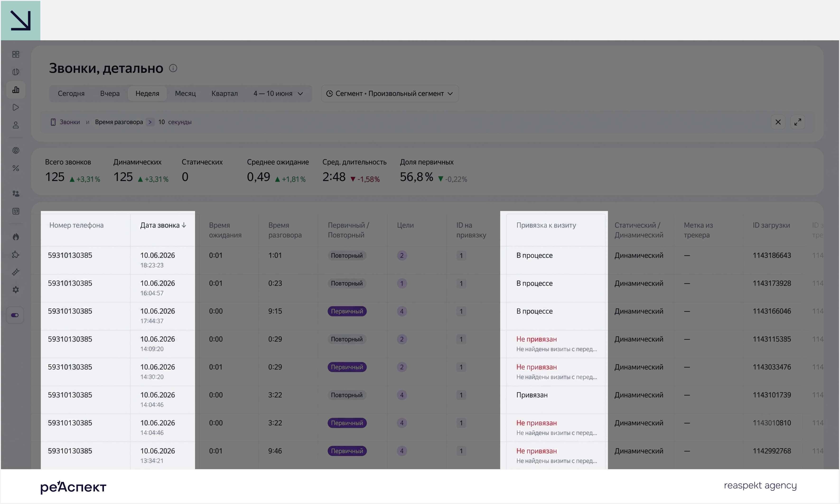This screenshot has width=840, height=504.
Task: Open the face-frame icon in sidebar
Action: pyautogui.click(x=16, y=211)
